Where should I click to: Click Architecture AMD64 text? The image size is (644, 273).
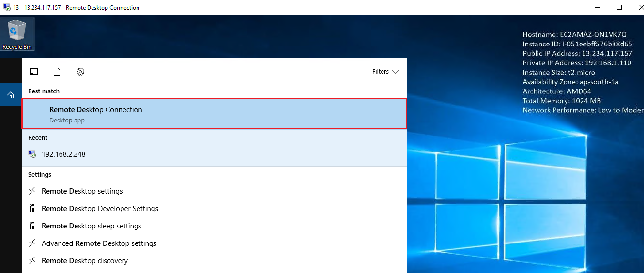point(557,91)
